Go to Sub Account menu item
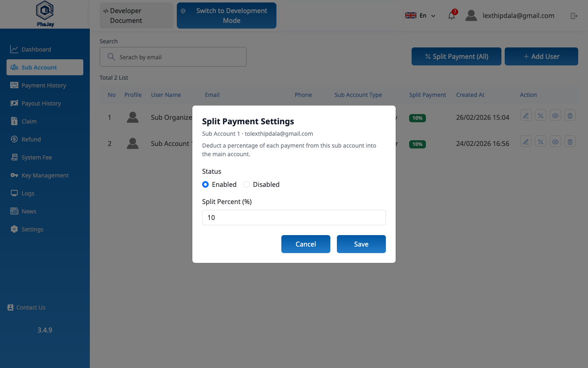The width and height of the screenshot is (588, 368). coord(45,67)
